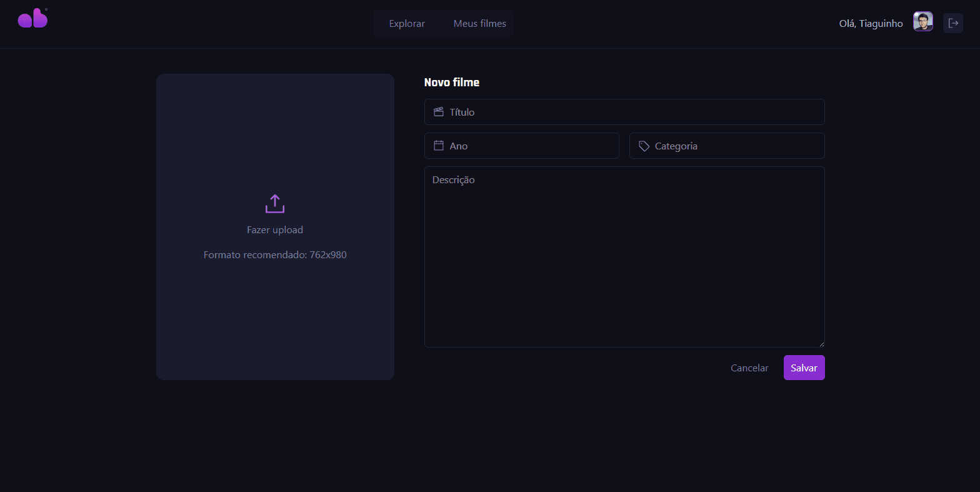Click the user avatar picture

click(922, 22)
